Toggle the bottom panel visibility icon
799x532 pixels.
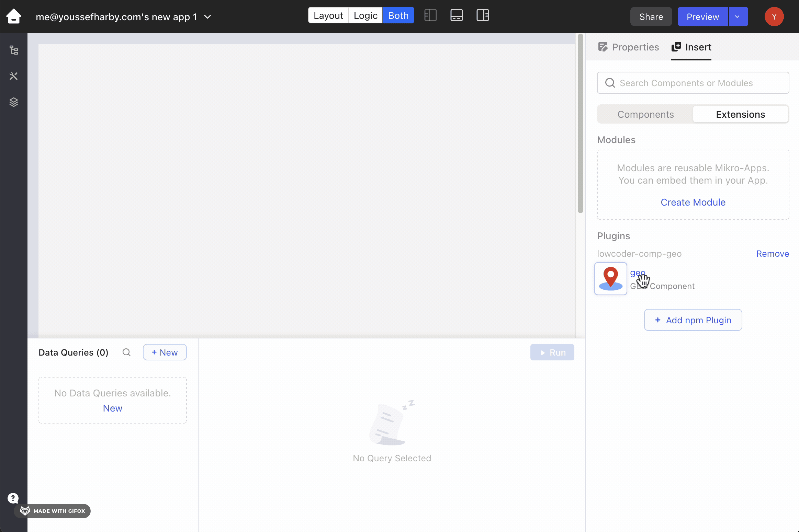(457, 15)
